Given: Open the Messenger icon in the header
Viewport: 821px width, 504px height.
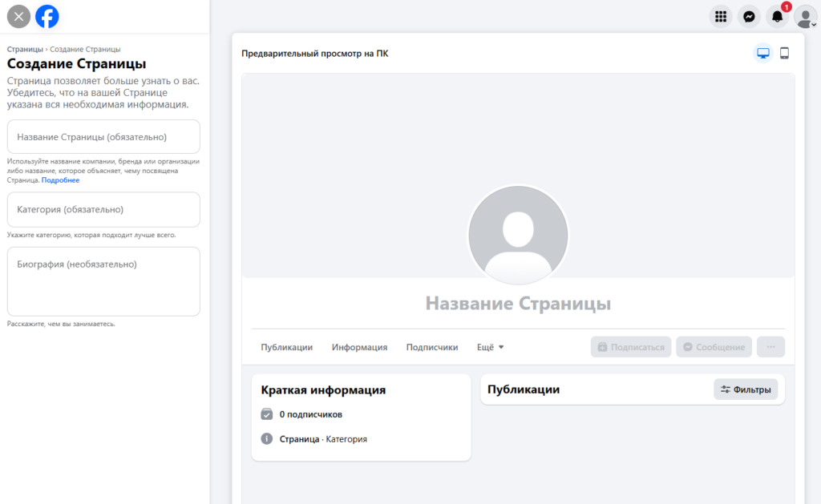Looking at the screenshot, I should [749, 15].
